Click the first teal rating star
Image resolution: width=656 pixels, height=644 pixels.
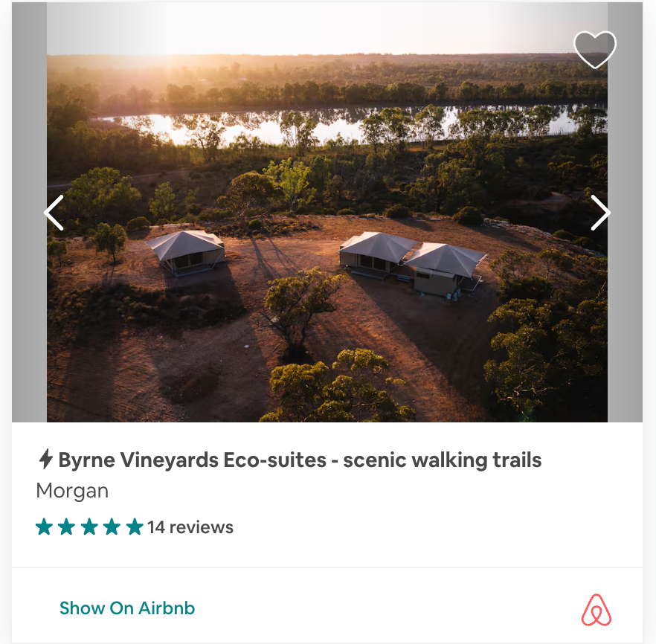click(44, 527)
